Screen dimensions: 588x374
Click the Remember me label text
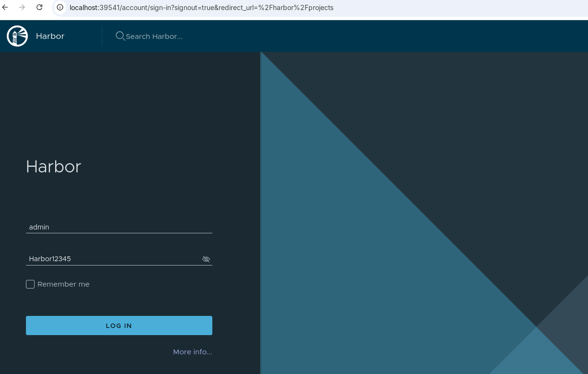pos(63,284)
